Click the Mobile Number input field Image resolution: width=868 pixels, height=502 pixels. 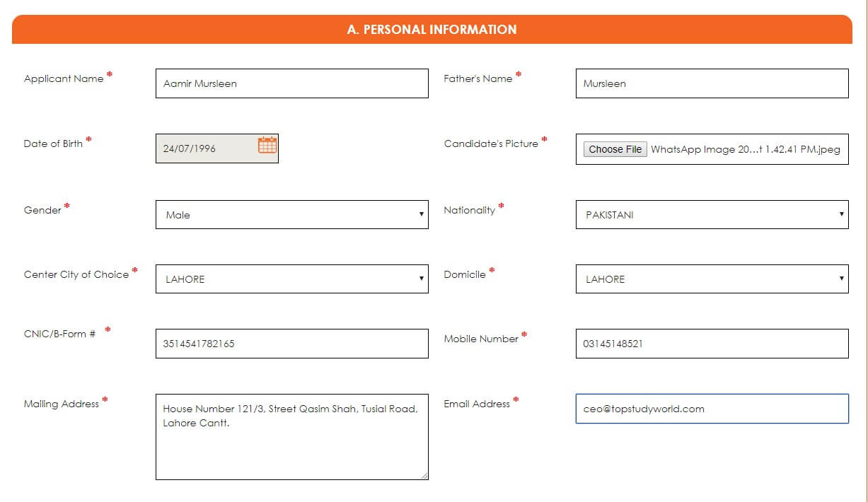712,344
